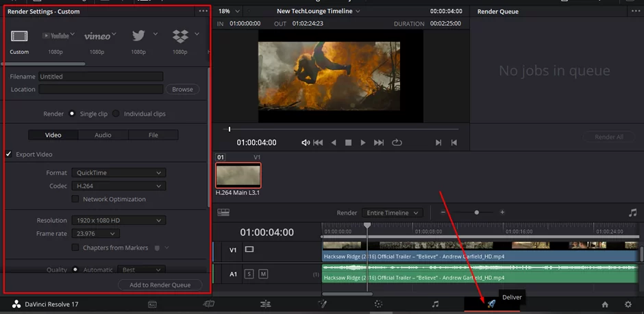
Task: Jump to the first frame in the viewer
Action: click(318, 143)
